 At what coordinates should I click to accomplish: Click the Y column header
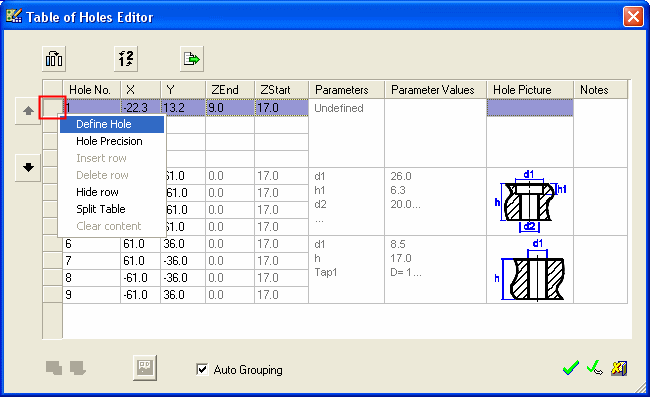[183, 90]
